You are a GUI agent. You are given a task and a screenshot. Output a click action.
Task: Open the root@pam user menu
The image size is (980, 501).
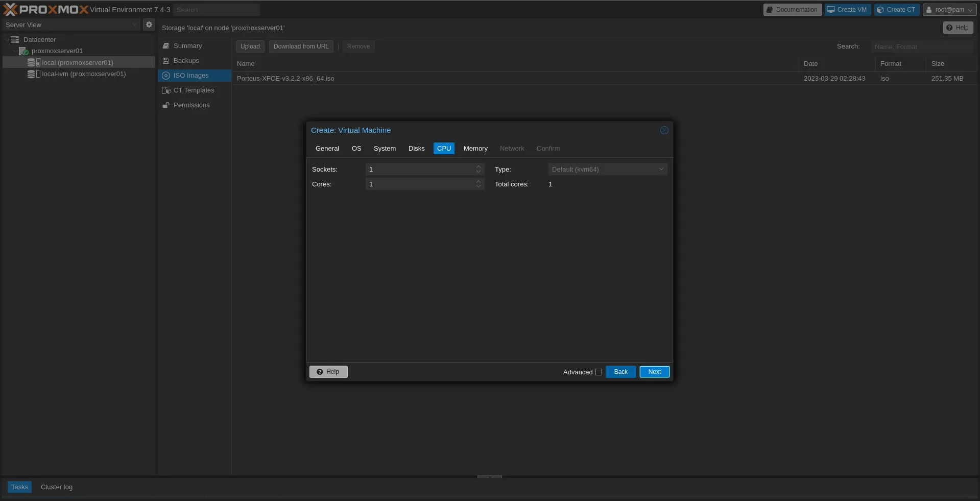(949, 10)
